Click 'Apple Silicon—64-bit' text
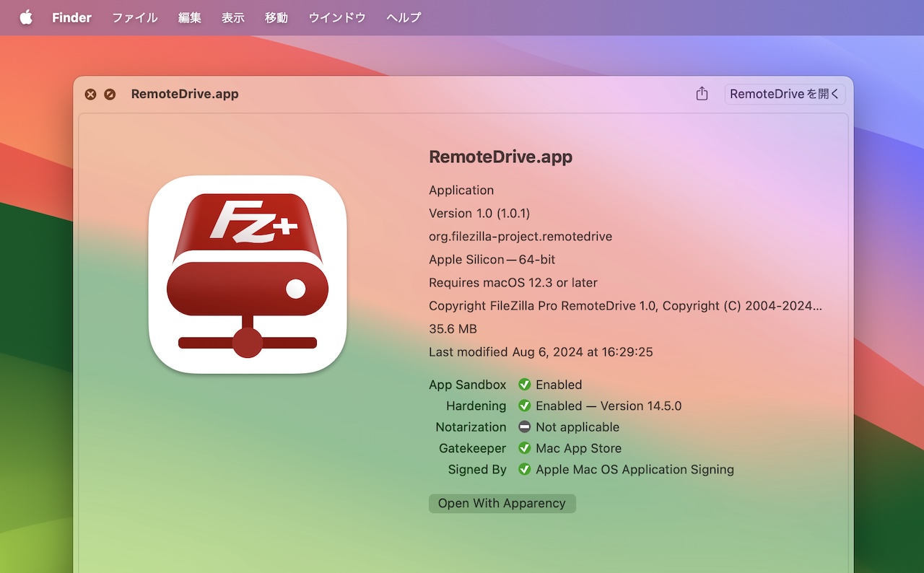Screen dimensions: 924x573 [492, 259]
